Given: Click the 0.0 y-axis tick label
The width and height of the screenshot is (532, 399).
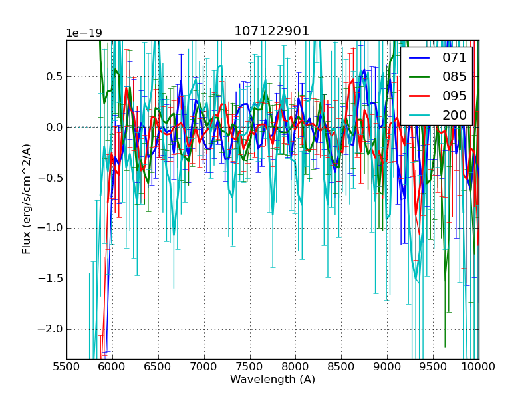Looking at the screenshot, I should coord(54,127).
